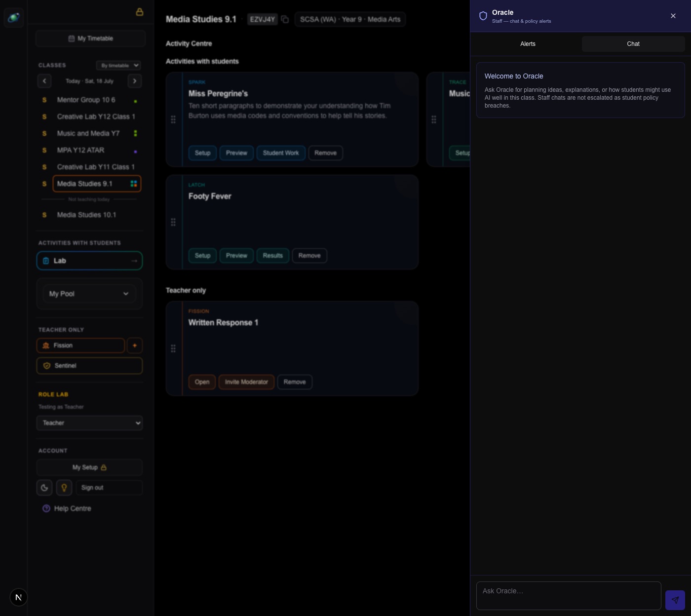Open the Sentinel button
This screenshot has width=691, height=616.
pos(89,366)
